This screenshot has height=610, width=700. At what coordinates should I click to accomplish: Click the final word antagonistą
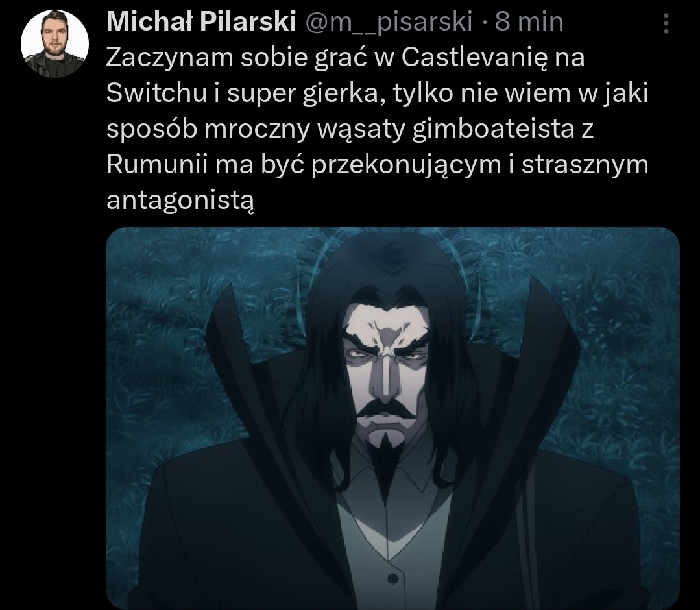click(x=180, y=201)
